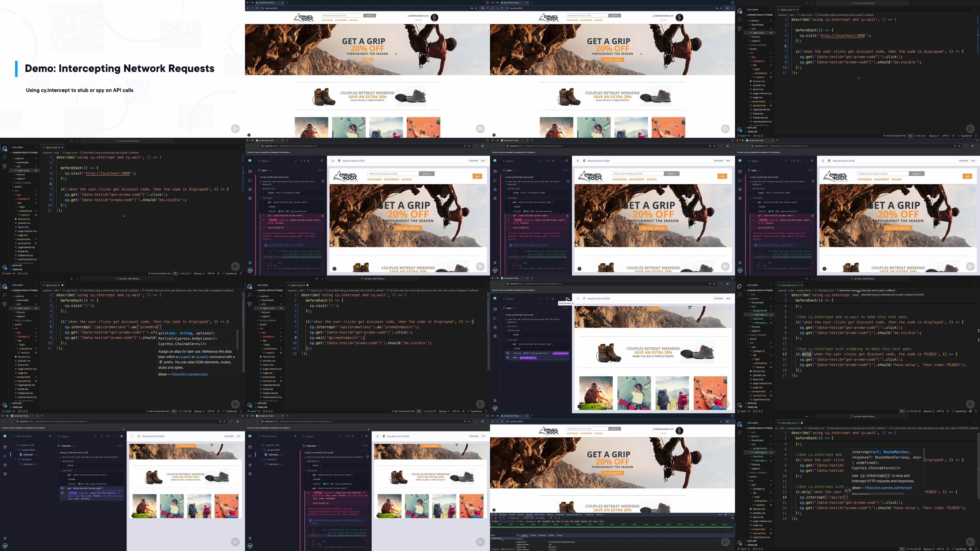Expand the More filters dropdown
Viewport: 980px width, 551px height.
coord(531,521)
